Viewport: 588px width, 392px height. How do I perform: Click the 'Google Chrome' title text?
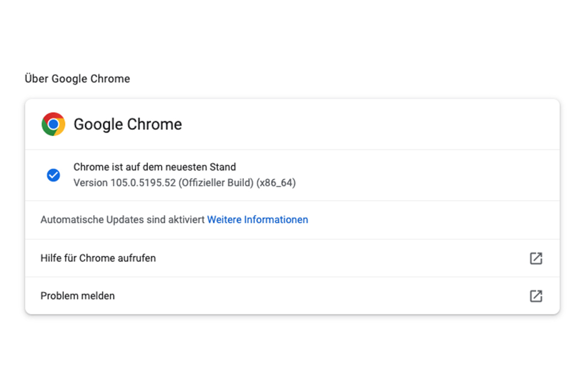128,124
